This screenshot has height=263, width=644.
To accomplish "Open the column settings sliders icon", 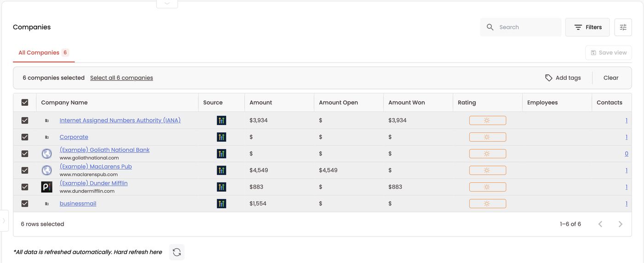I will tap(623, 27).
